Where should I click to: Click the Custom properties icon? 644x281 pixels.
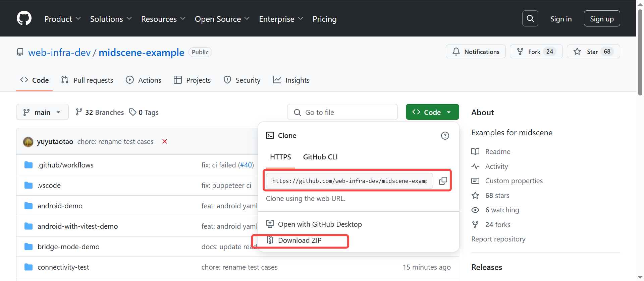coord(475,181)
